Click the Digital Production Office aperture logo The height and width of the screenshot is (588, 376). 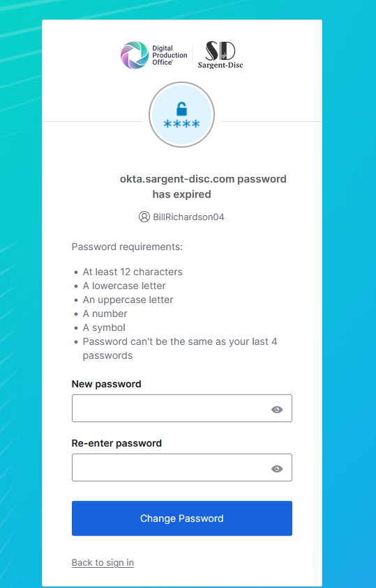tap(135, 55)
